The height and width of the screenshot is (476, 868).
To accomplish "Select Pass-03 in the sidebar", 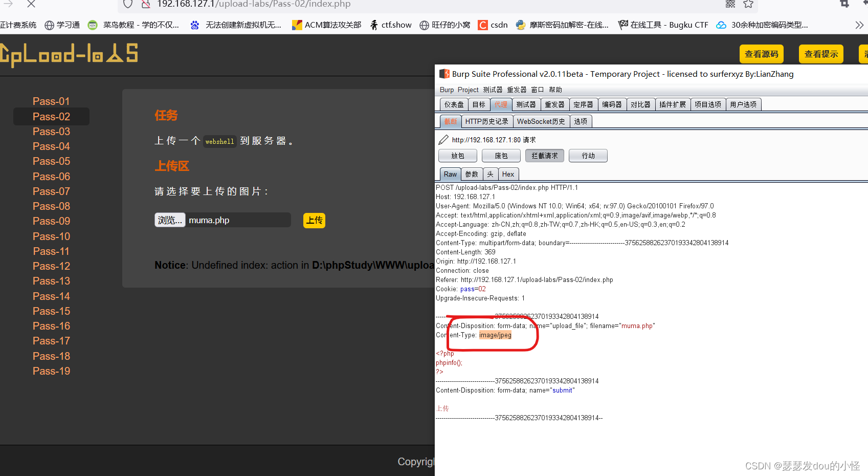I will pos(51,132).
